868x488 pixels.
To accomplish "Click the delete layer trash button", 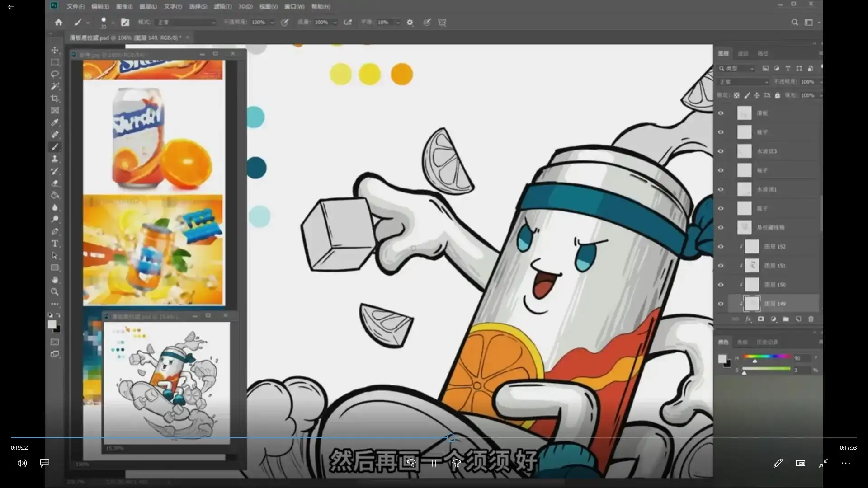I will (x=811, y=319).
